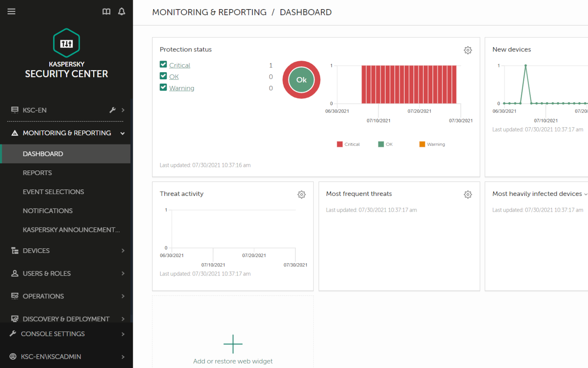Open Most frequent threats gear settings
The width and height of the screenshot is (588, 368).
tap(468, 195)
